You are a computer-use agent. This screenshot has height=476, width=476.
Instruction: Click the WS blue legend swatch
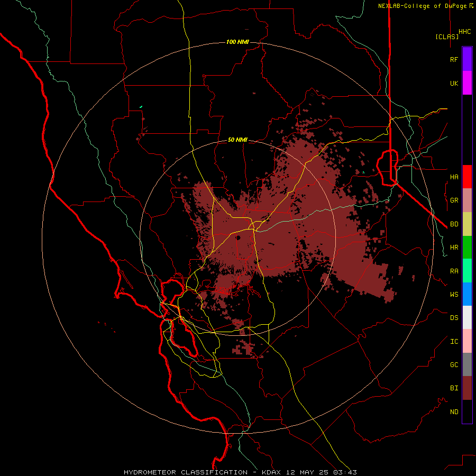click(467, 294)
